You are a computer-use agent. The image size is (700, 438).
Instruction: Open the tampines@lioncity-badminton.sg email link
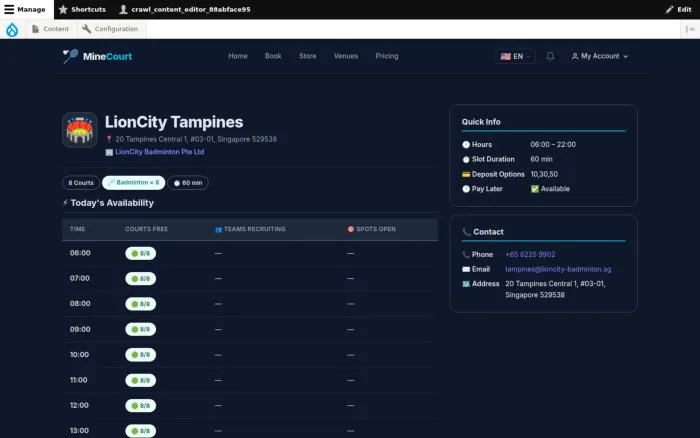pyautogui.click(x=558, y=269)
